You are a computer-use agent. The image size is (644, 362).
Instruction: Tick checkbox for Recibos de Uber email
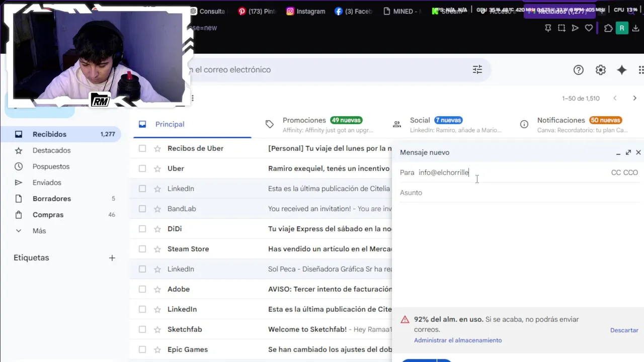[x=142, y=148]
